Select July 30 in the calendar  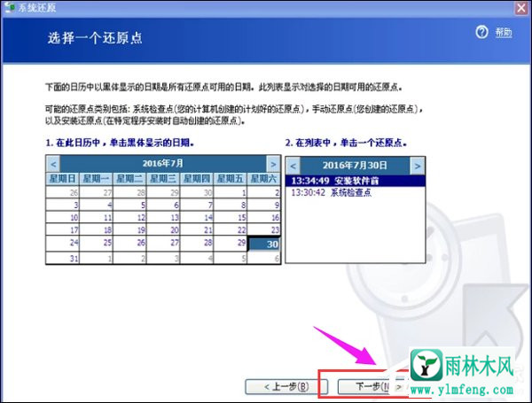(264, 244)
